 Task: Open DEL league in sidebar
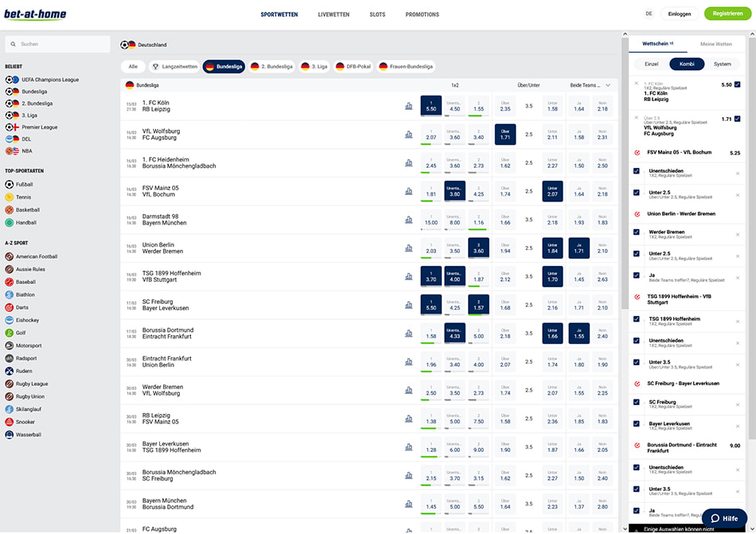pos(18,138)
